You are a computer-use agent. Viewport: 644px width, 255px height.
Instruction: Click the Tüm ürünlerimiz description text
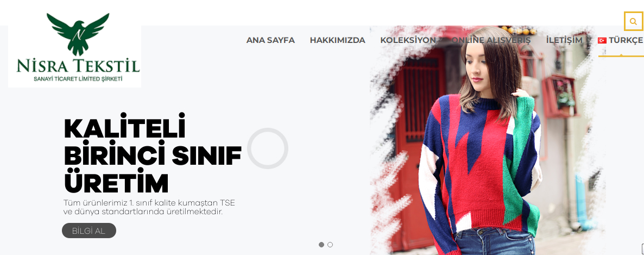pyautogui.click(x=149, y=208)
